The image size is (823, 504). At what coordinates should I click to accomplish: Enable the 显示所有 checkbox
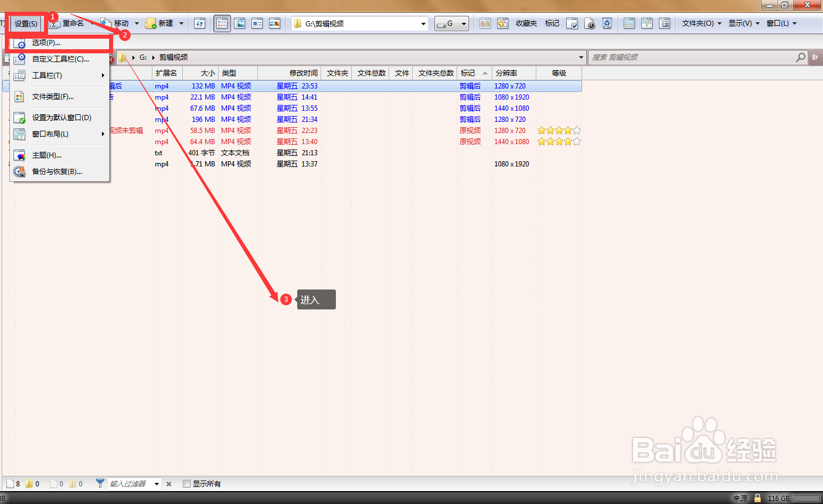pyautogui.click(x=187, y=484)
